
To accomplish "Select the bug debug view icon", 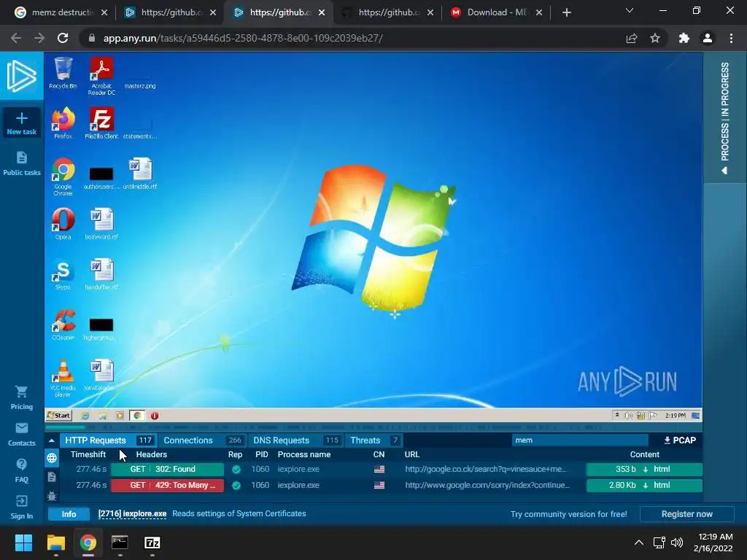I will (x=52, y=496).
